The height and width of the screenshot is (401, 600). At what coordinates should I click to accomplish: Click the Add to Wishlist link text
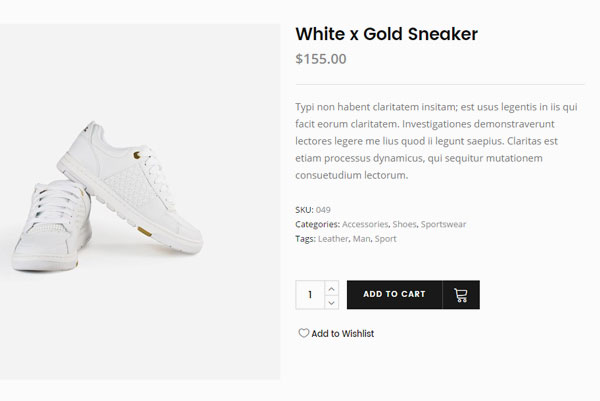point(343,334)
